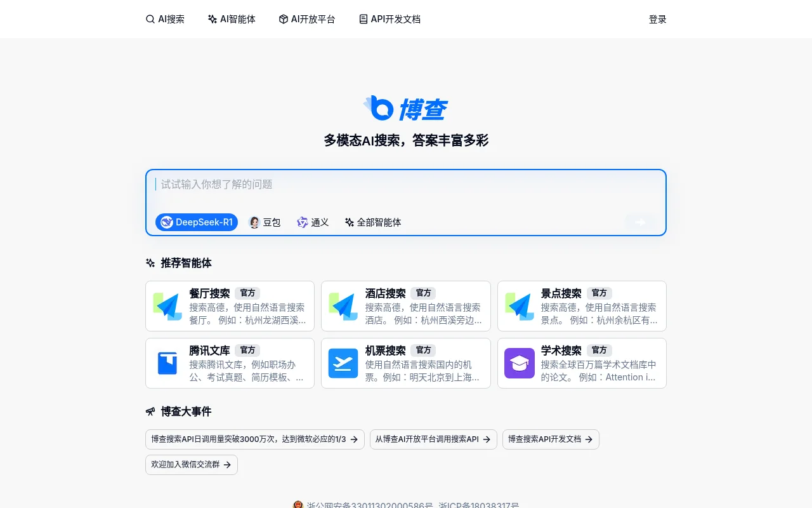The image size is (812, 508).
Task: Click the search submit arrow icon
Action: tap(639, 222)
